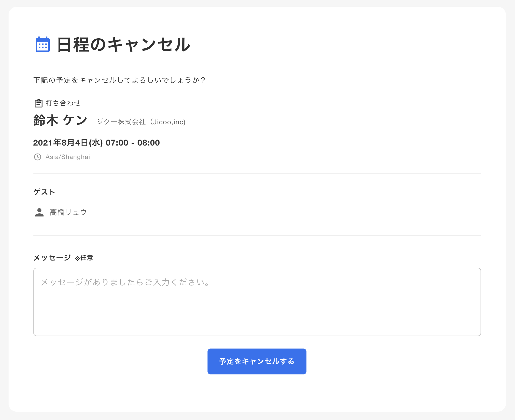Click the divider line above メッセージ section
Viewport: 515px width, 420px height.
click(257, 235)
